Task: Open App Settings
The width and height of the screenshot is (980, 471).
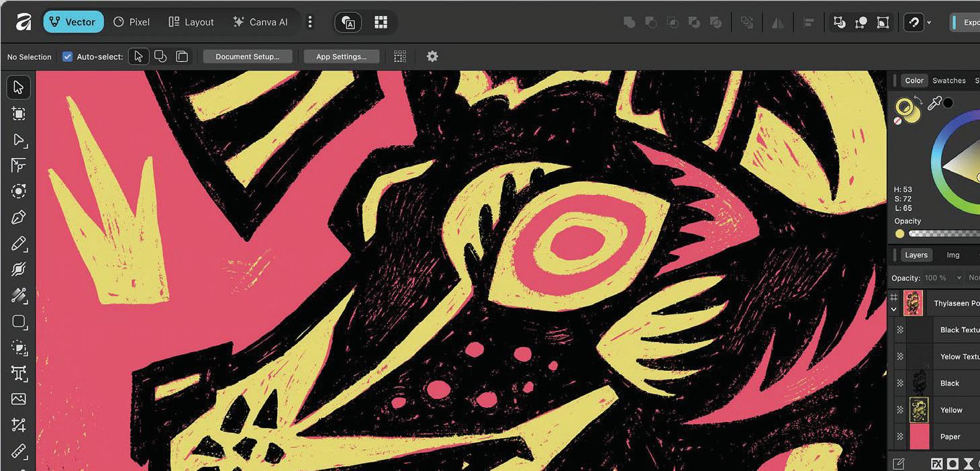Action: coord(342,56)
